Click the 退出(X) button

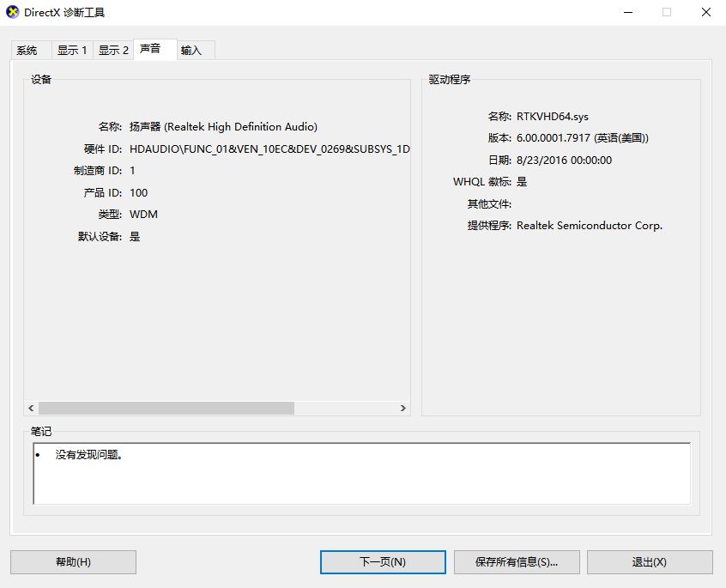coord(650,562)
